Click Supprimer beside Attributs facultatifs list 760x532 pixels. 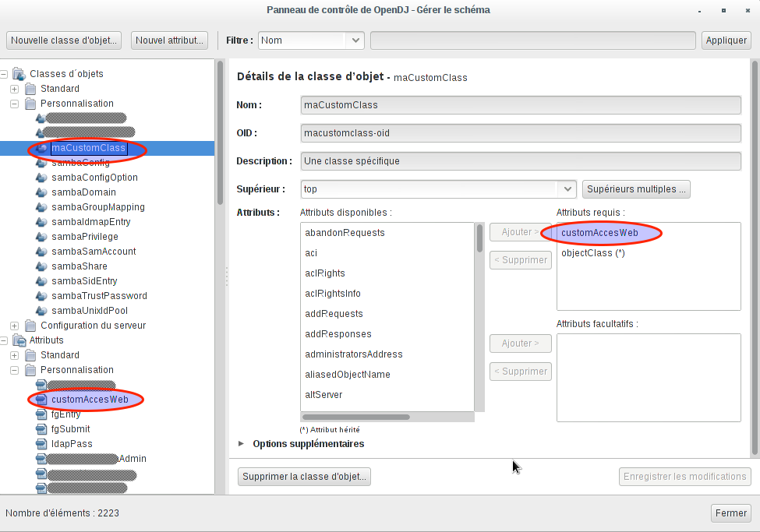click(x=521, y=372)
